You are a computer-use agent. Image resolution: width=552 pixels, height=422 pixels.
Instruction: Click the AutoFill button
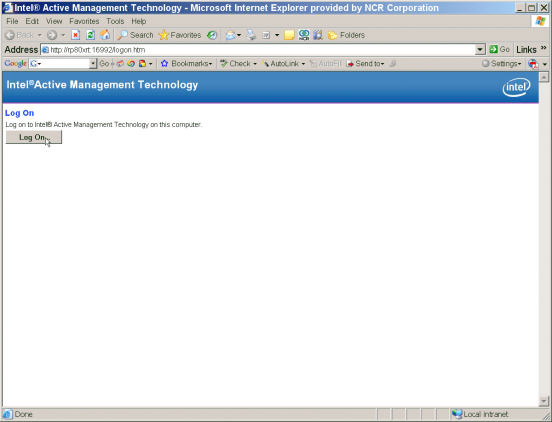click(326, 63)
